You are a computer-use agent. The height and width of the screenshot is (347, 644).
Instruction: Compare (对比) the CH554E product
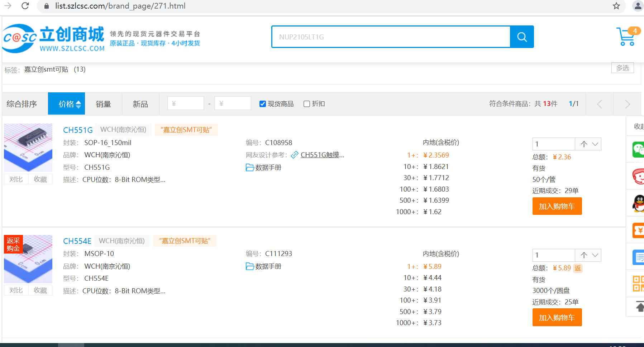(16, 290)
